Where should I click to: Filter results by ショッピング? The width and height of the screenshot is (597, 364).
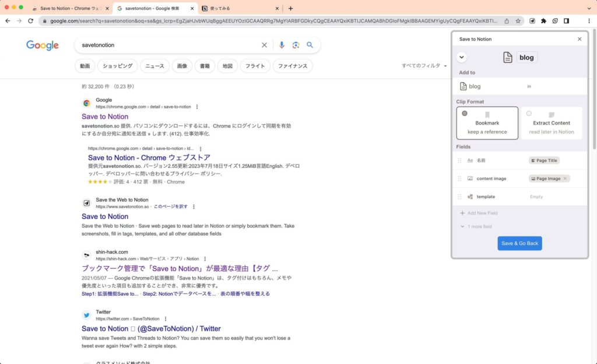pyautogui.click(x=117, y=66)
